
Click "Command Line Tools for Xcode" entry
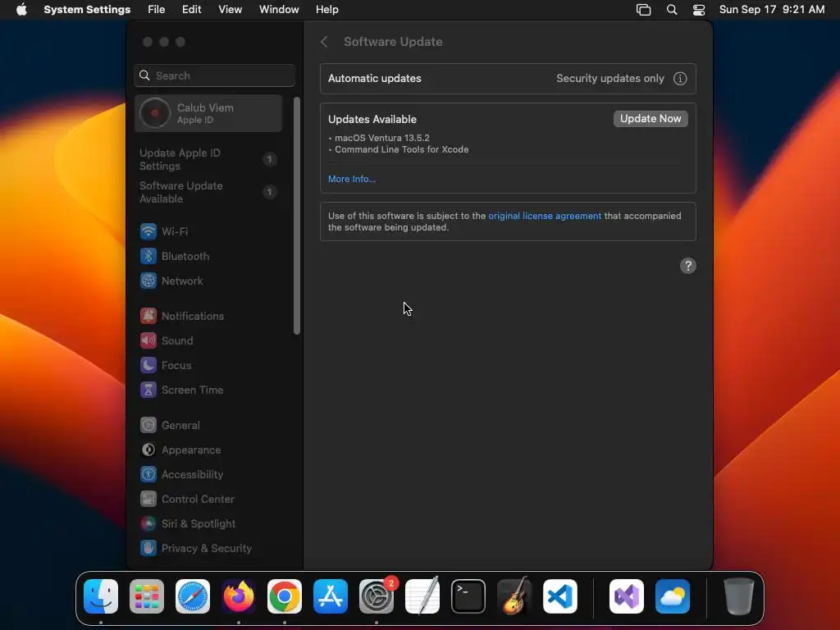[402, 149]
